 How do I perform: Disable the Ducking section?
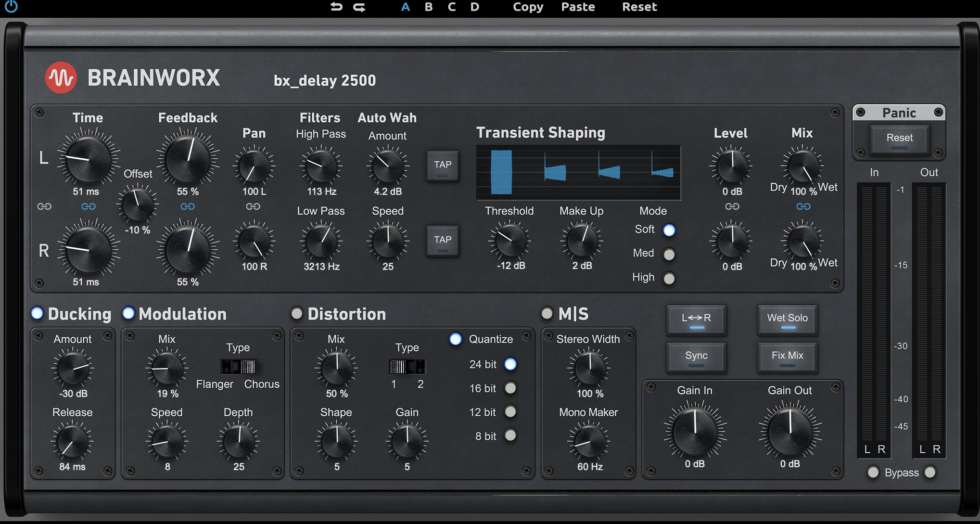coord(37,313)
